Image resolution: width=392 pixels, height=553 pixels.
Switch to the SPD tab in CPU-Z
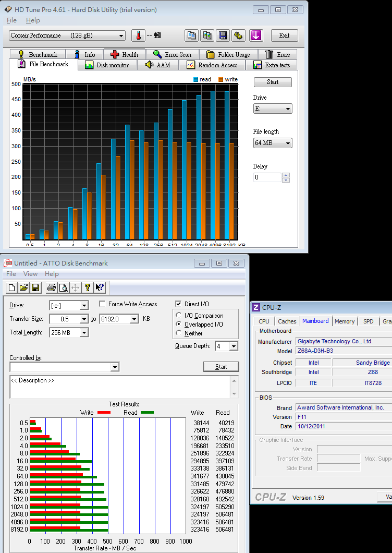click(369, 321)
